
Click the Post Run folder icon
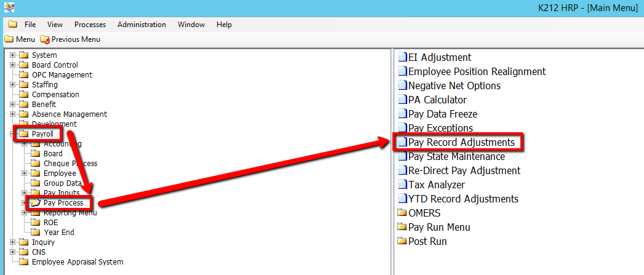pos(403,241)
